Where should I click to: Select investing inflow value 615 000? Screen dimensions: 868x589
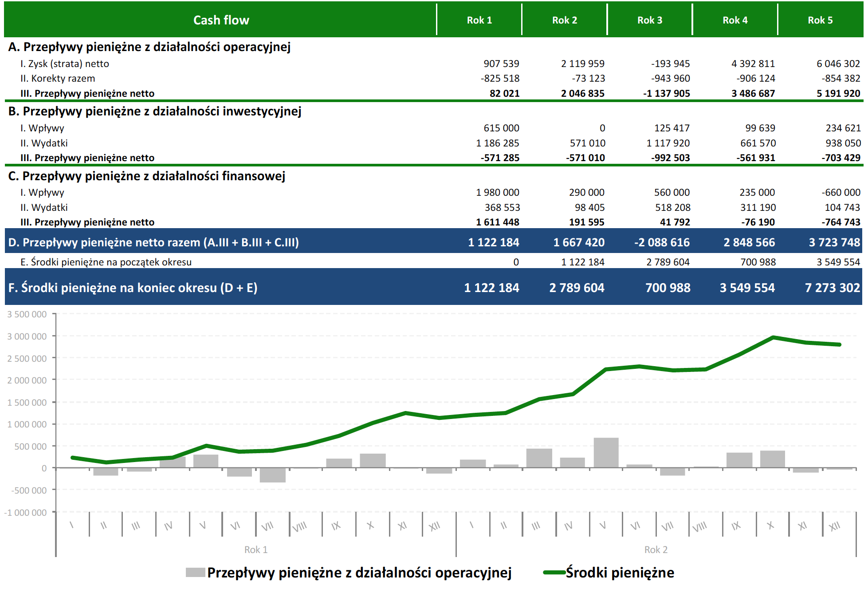(501, 128)
